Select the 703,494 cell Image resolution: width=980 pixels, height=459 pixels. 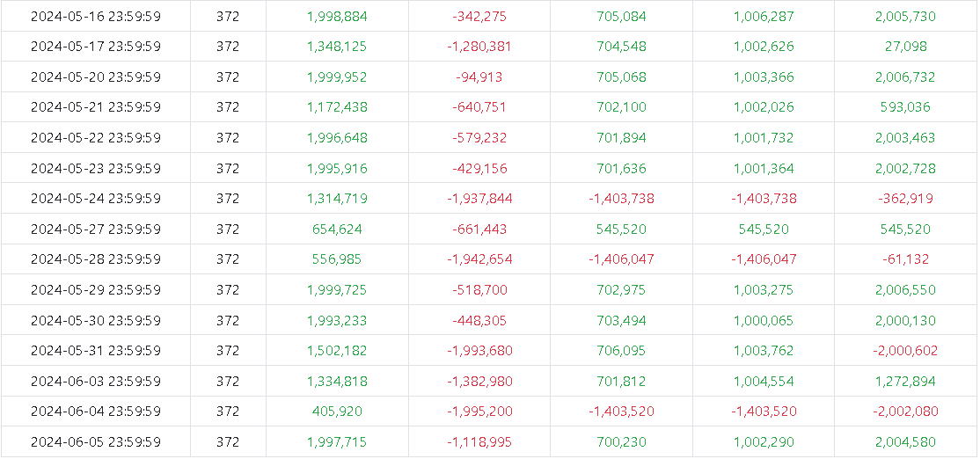click(x=621, y=320)
